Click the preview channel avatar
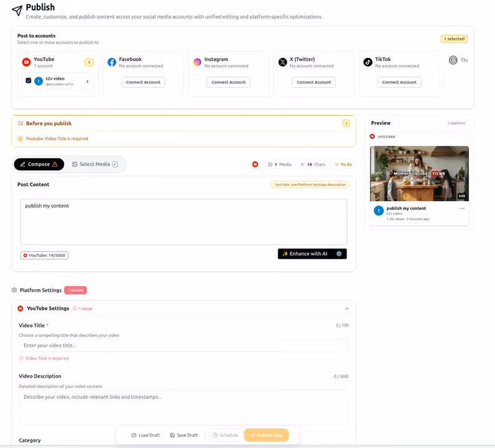The image size is (495, 448). pyautogui.click(x=379, y=210)
